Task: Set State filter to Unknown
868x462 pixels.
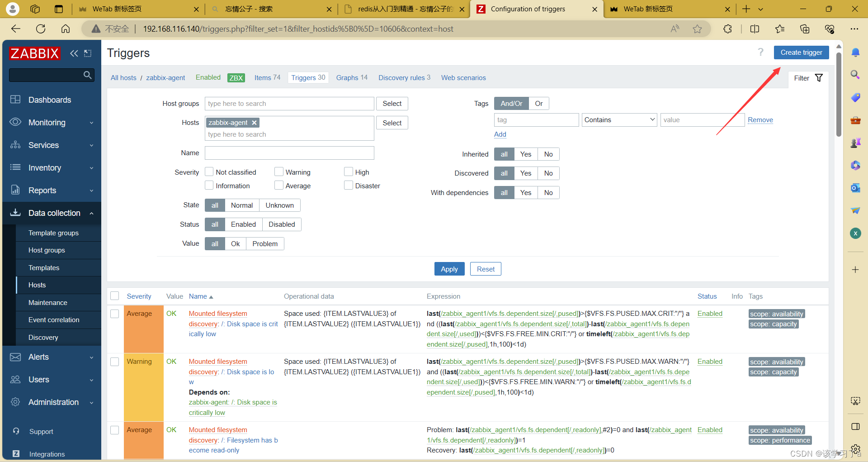Action: pyautogui.click(x=279, y=205)
